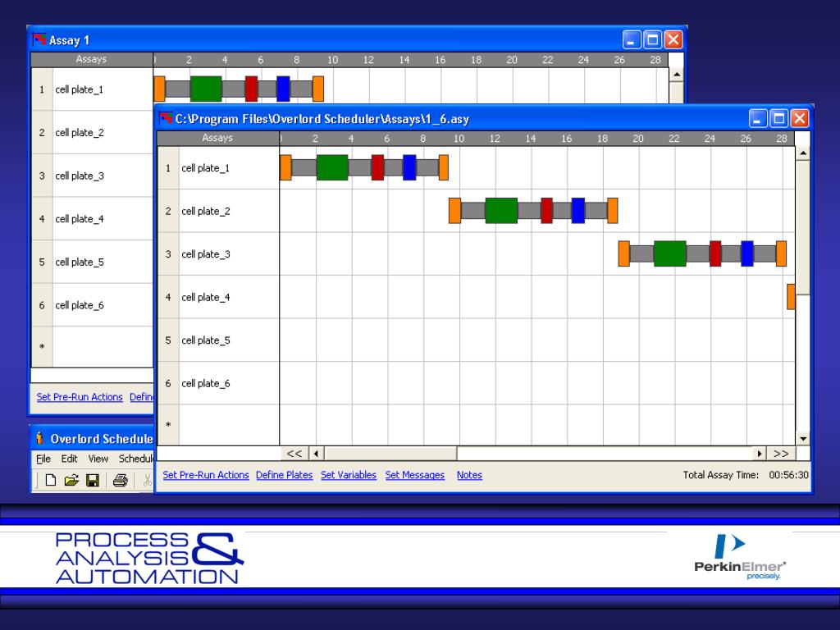The height and width of the screenshot is (630, 840).
Task: Click the Print toolbar icon
Action: click(120, 480)
